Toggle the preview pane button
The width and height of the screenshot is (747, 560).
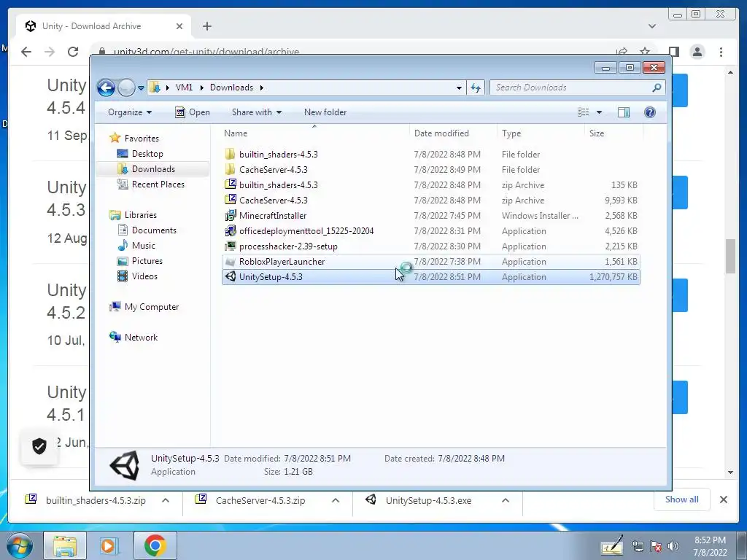click(x=624, y=112)
